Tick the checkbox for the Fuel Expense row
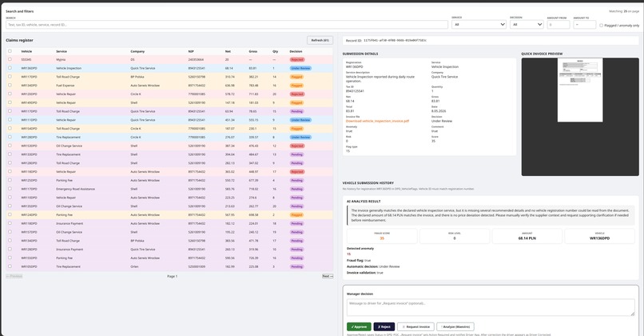The image size is (644, 336). coord(10,85)
